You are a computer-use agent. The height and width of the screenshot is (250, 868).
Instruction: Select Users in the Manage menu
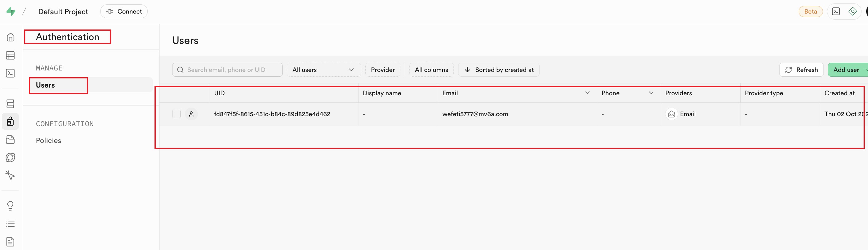pos(45,85)
